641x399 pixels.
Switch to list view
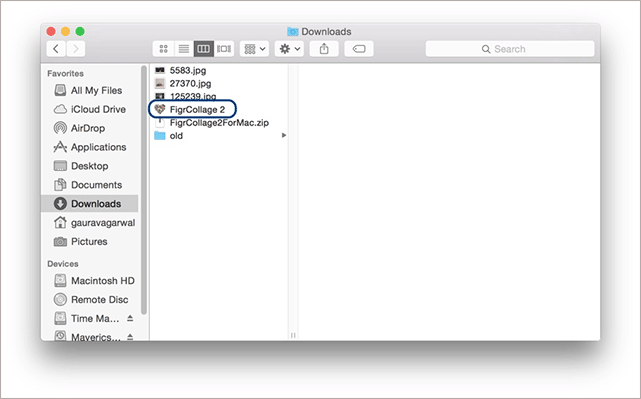pyautogui.click(x=184, y=49)
